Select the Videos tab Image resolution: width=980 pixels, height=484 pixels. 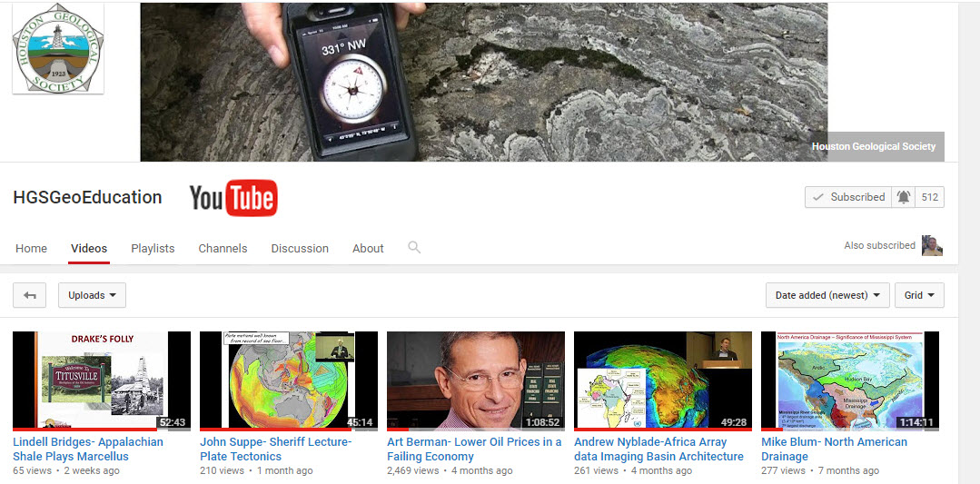[89, 249]
